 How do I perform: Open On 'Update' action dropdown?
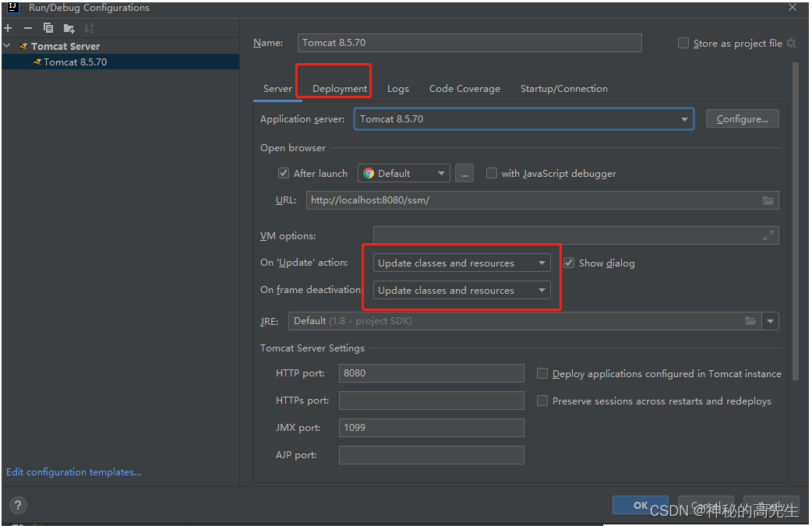[x=461, y=263]
